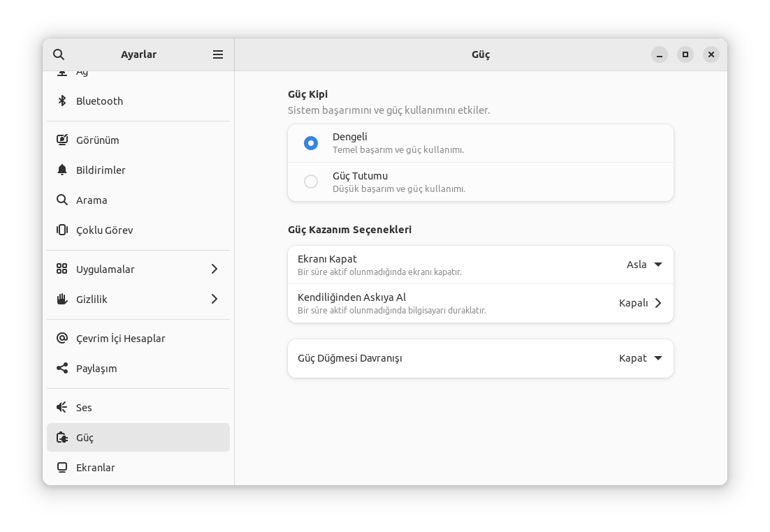The image size is (770, 532).
Task: Select the Dengeli power mode radio button
Action: tap(311, 143)
